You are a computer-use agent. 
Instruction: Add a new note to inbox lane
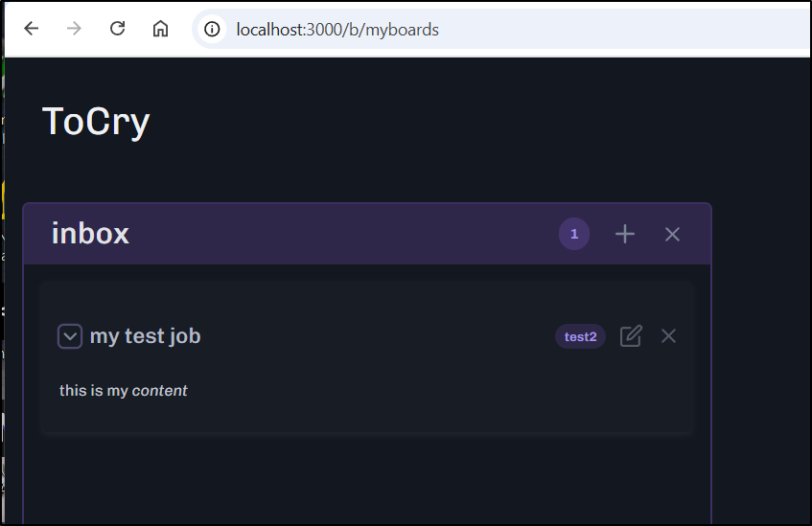pyautogui.click(x=625, y=234)
